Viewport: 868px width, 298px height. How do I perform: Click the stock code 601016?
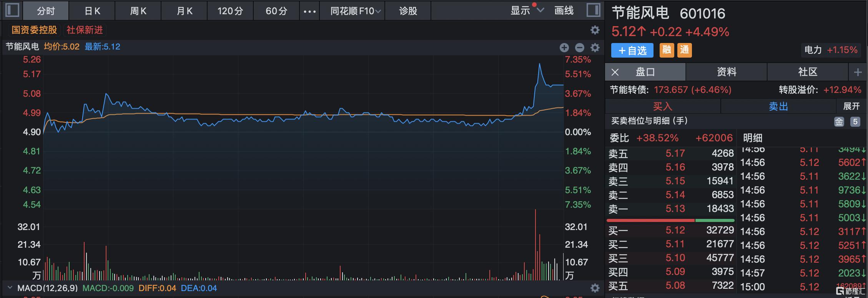click(x=702, y=14)
